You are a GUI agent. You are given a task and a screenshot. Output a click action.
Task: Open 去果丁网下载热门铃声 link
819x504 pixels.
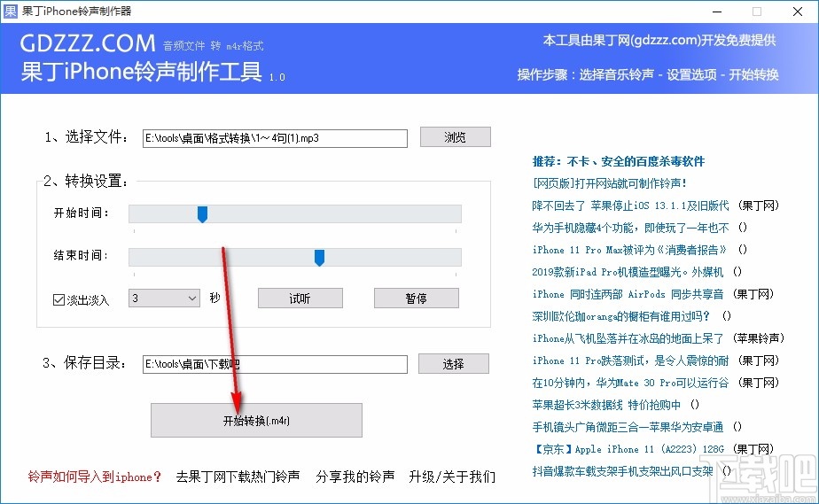[238, 477]
